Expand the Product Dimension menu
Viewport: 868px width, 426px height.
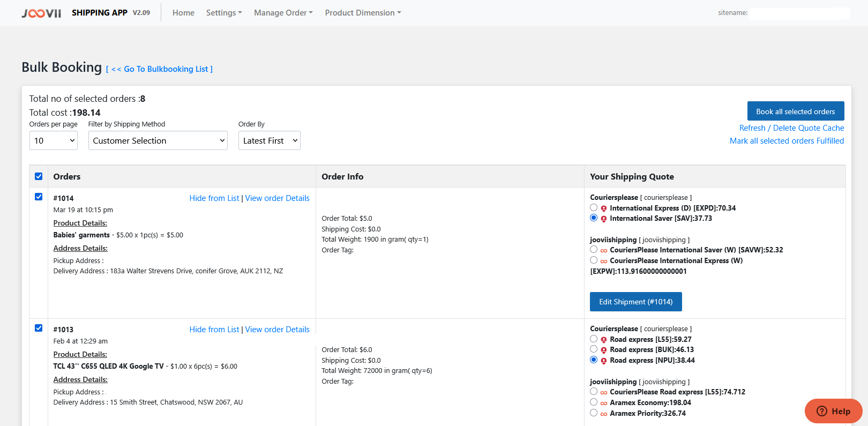363,13
